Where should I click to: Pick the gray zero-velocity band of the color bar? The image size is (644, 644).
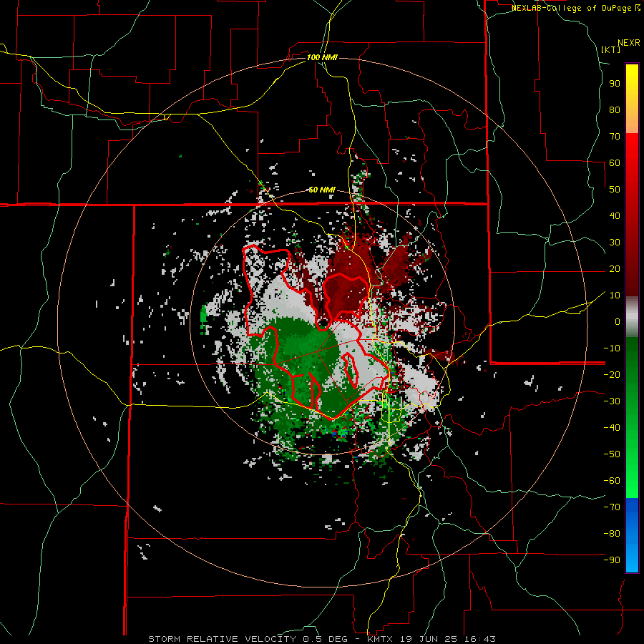point(632,316)
